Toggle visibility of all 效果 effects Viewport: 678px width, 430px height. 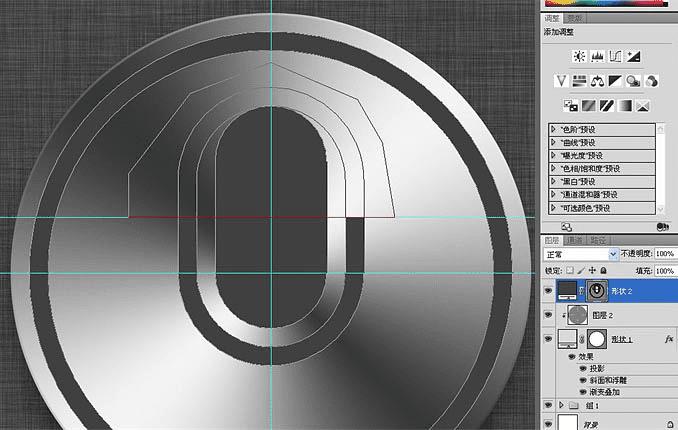point(572,356)
